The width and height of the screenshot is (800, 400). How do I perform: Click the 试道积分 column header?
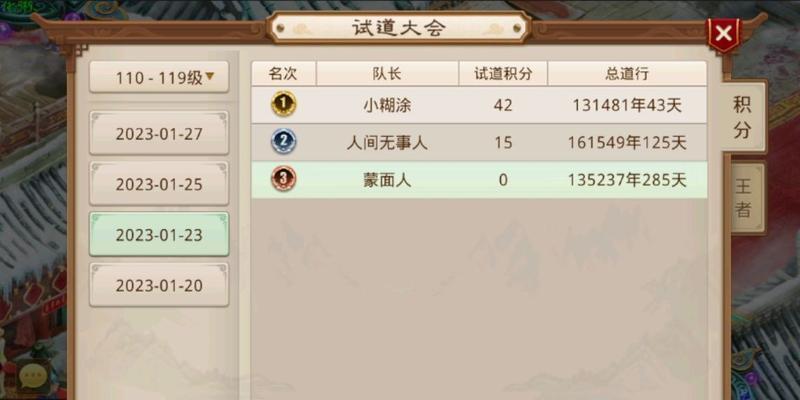503,73
